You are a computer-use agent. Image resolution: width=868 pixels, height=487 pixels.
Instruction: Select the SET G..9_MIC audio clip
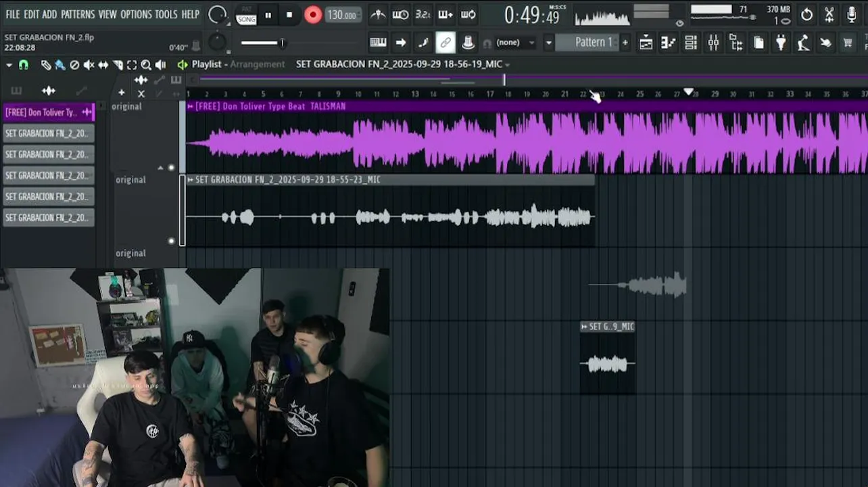tap(607, 358)
